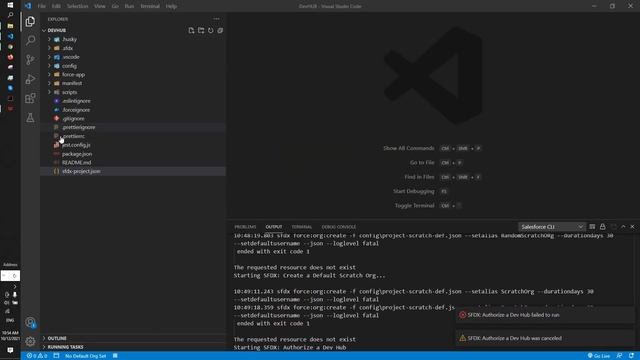Click 'Authorize a Dev Hub failed to run' notification
This screenshot has height=360, width=640.
545,315
